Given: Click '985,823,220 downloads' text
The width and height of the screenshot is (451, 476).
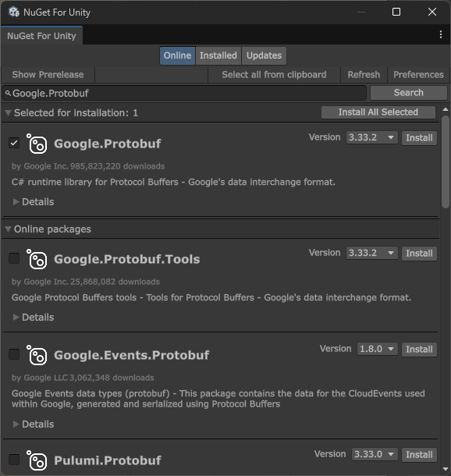Looking at the screenshot, I should coord(118,166).
